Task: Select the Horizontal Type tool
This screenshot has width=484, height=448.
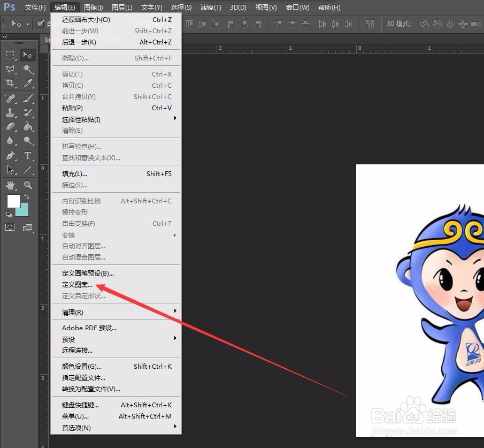Action: point(28,155)
